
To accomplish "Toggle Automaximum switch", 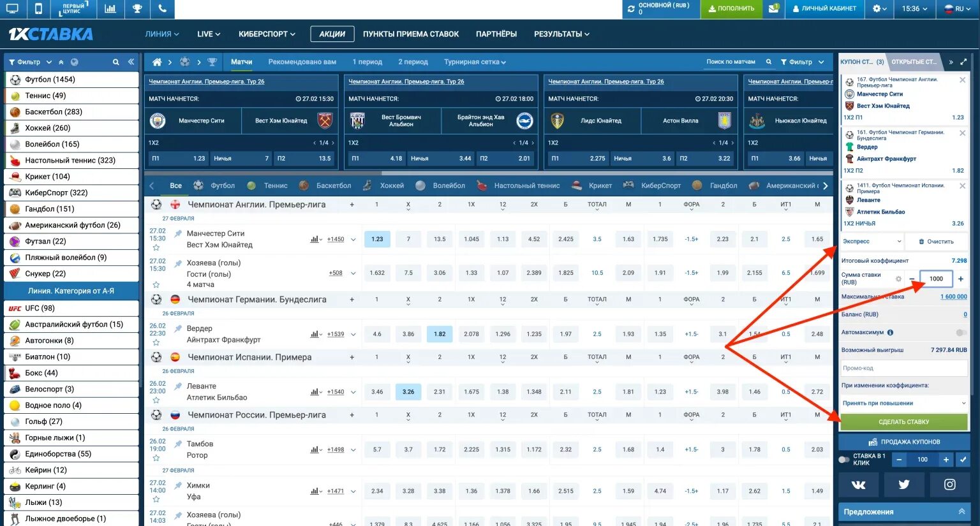I will [x=961, y=332].
